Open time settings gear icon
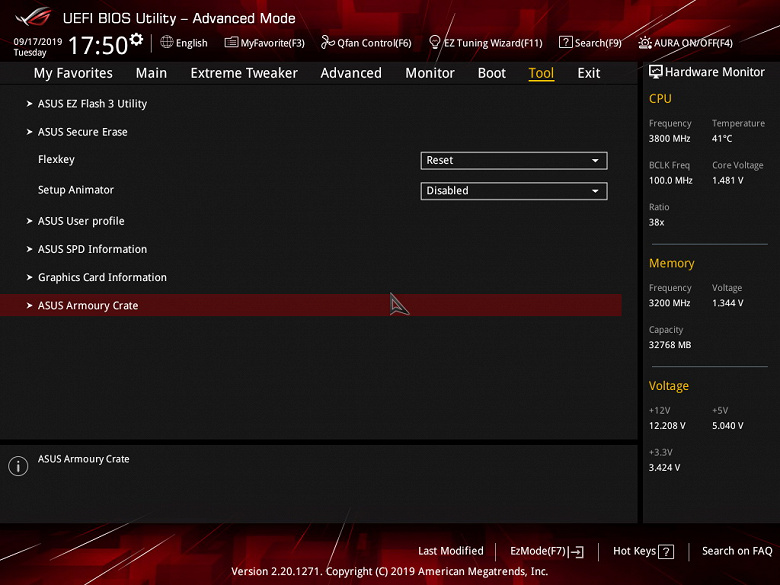Image resolution: width=780 pixels, height=585 pixels. point(136,39)
